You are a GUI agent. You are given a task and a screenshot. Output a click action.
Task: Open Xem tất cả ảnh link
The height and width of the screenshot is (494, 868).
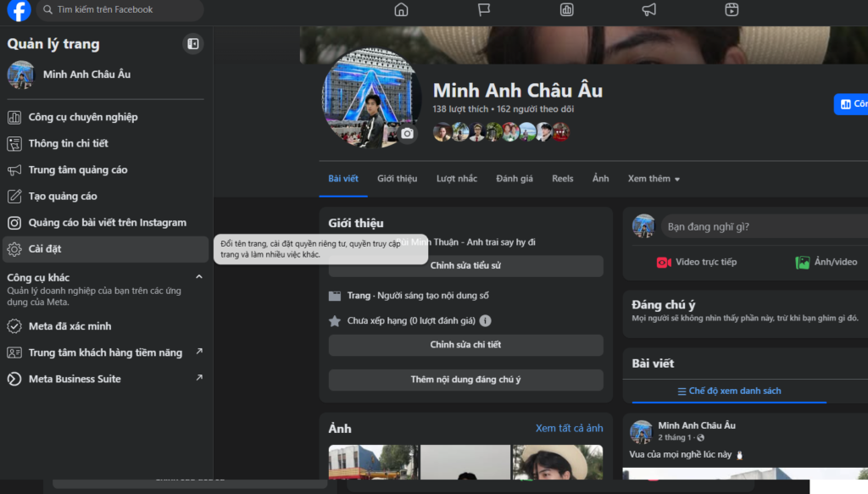point(570,428)
